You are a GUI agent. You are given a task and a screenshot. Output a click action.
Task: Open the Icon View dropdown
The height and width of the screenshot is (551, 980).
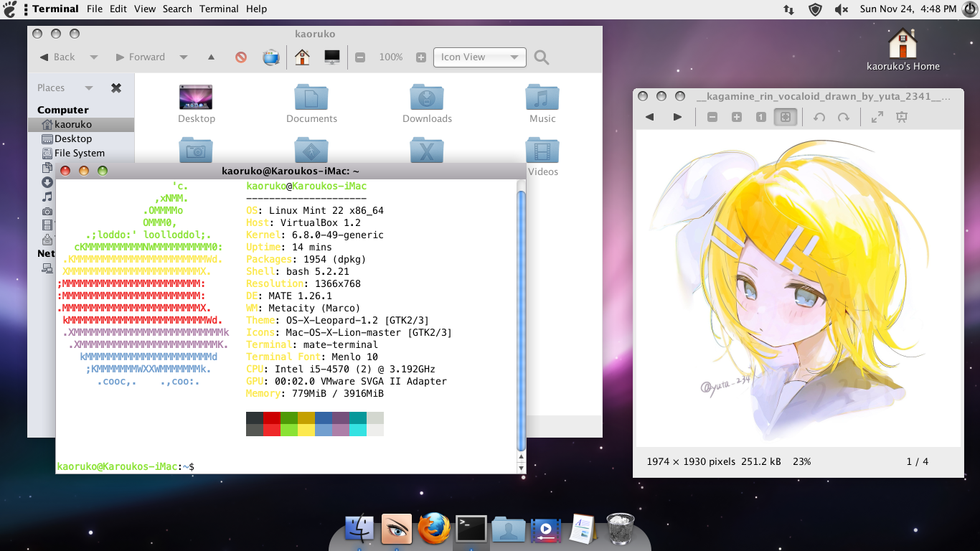(480, 57)
